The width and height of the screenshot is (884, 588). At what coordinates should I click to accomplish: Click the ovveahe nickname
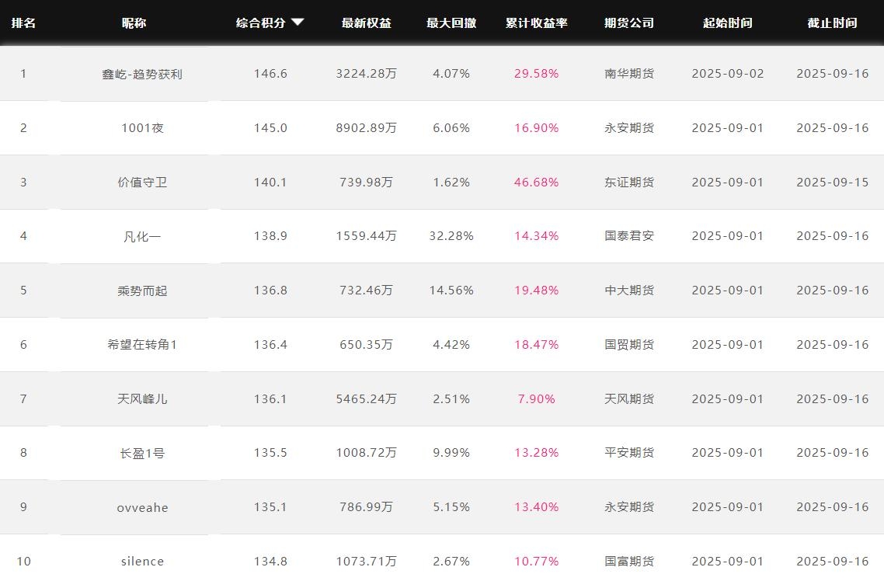142,507
